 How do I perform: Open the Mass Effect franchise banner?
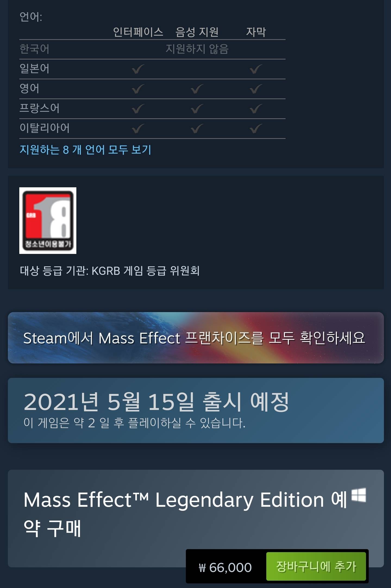pyautogui.click(x=196, y=338)
